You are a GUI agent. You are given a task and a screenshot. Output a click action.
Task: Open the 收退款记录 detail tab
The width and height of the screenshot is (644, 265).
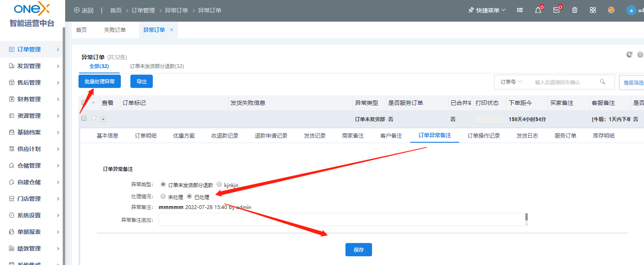225,136
